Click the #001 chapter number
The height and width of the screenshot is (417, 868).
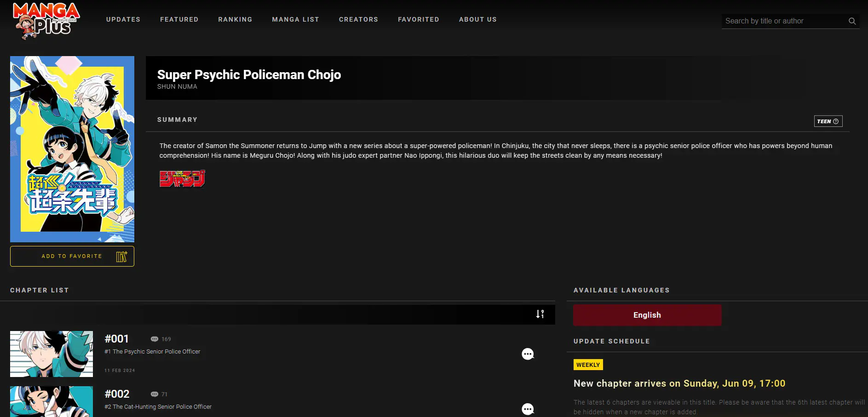point(116,339)
